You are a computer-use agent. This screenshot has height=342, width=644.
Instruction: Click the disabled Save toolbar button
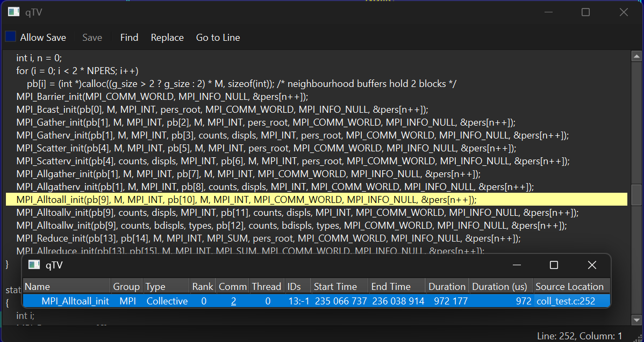(x=92, y=38)
